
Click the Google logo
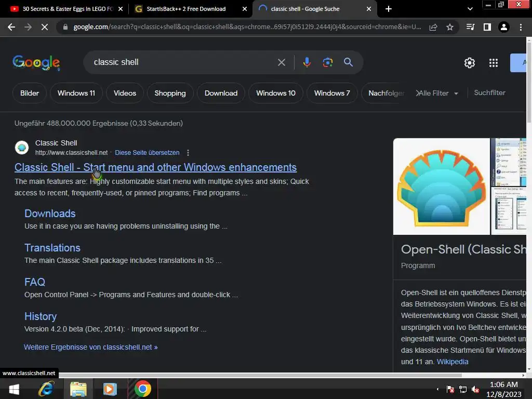click(x=36, y=63)
